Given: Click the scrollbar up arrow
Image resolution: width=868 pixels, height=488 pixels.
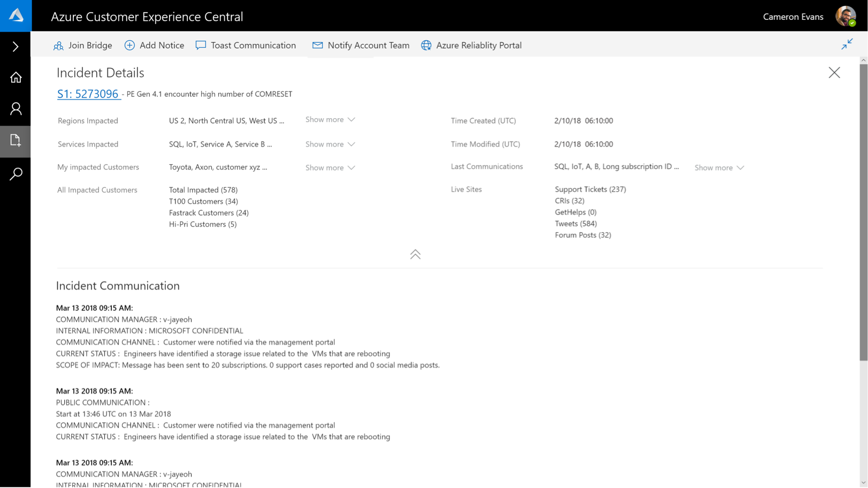Looking at the screenshot, I should [863, 60].
